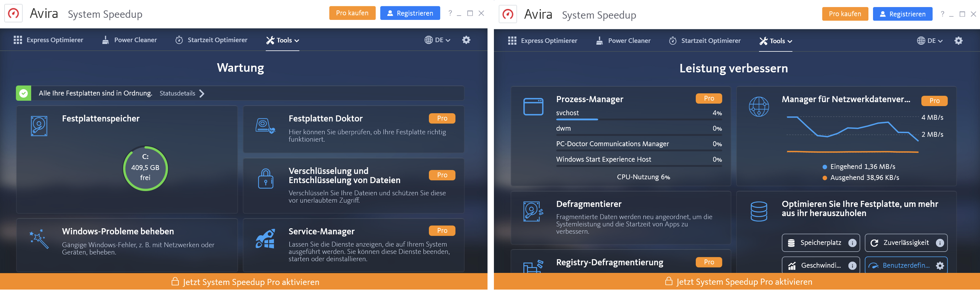Open Express Optimierer tab in left window

point(48,40)
